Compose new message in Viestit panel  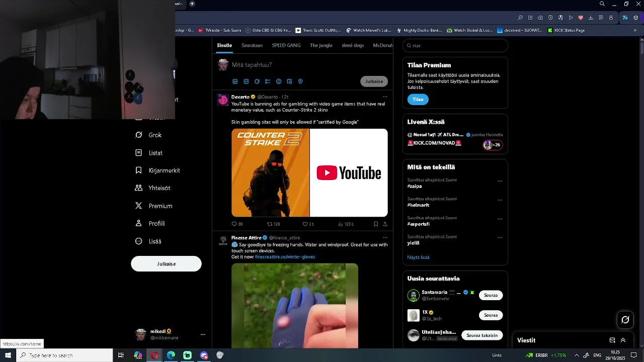(x=612, y=340)
